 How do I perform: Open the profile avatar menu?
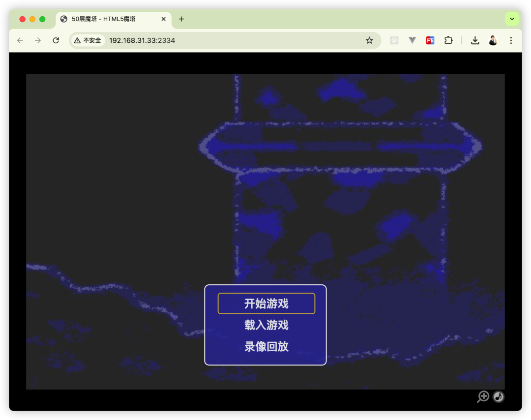[493, 40]
